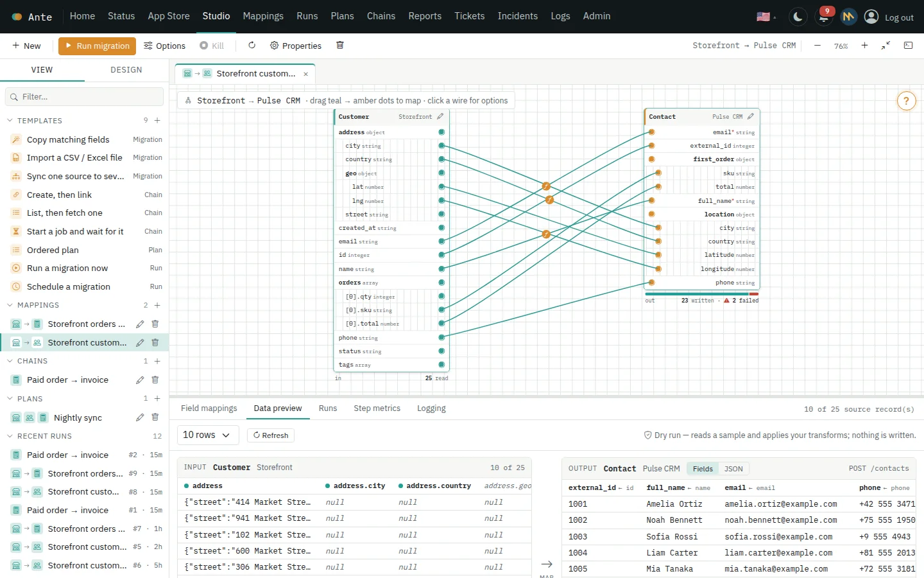Open the language flag selector
This screenshot has width=924, height=578.
766,17
